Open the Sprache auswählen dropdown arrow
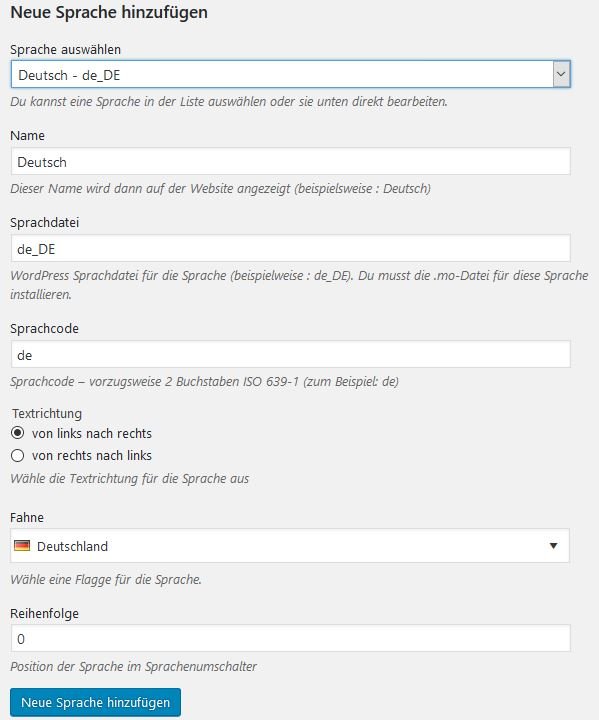The height and width of the screenshot is (720, 599). click(x=561, y=74)
